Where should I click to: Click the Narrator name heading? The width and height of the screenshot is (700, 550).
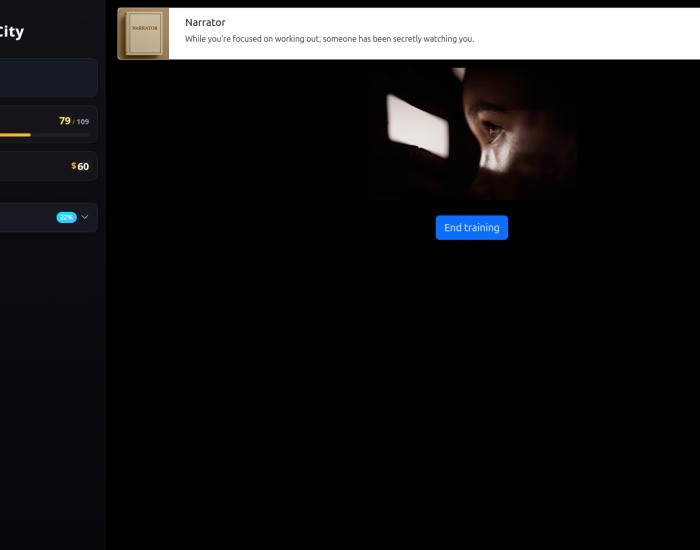[x=205, y=22]
